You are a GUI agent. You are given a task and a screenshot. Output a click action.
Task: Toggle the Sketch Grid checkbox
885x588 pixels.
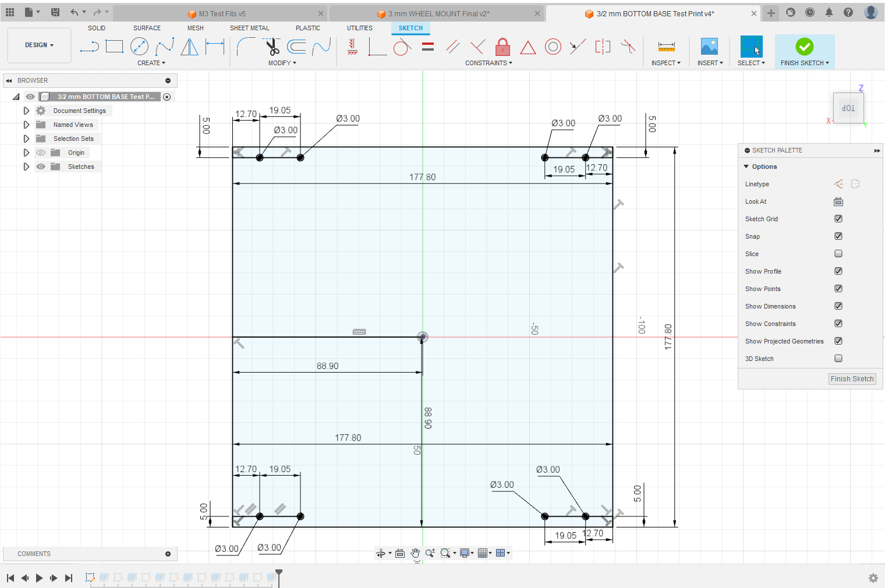click(838, 219)
